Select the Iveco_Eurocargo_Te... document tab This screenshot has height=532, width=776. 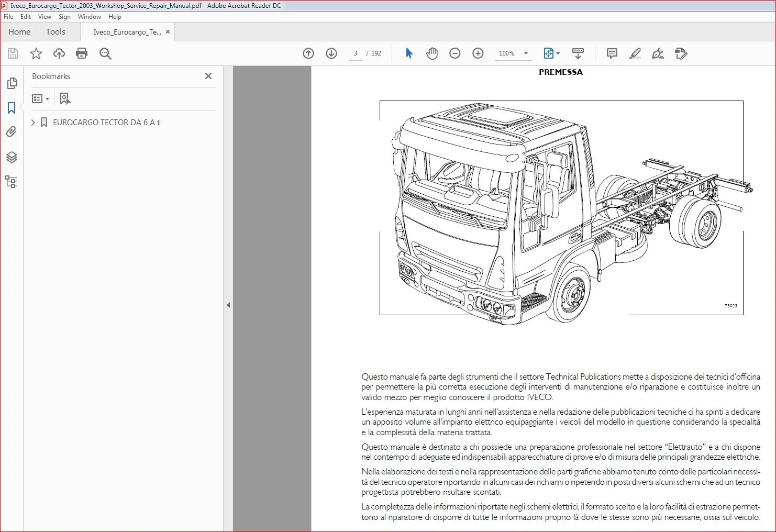coord(127,32)
